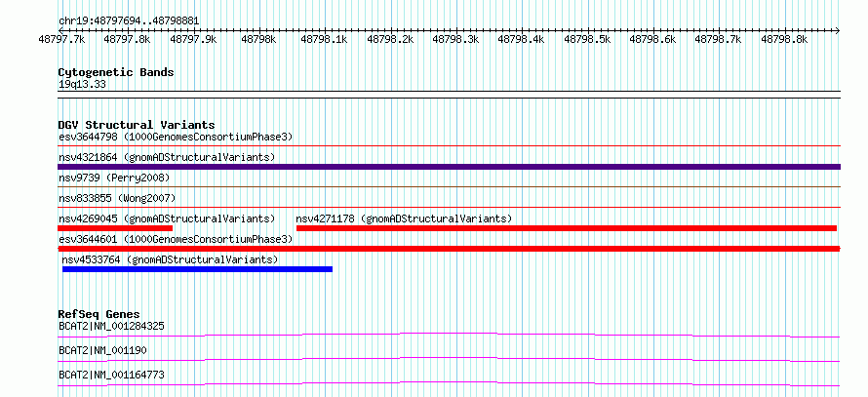
Task: Click the blue nsv4533764 variant bar
Action: point(198,269)
